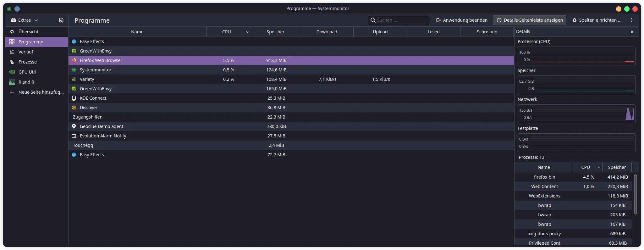Sort by the Upload column
The image size is (644, 250).
pyautogui.click(x=380, y=32)
